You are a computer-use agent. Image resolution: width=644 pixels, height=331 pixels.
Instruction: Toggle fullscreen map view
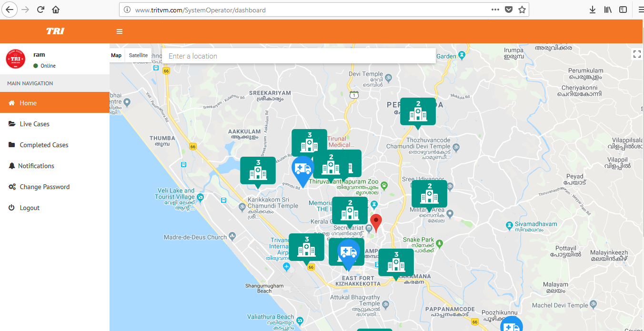click(636, 54)
